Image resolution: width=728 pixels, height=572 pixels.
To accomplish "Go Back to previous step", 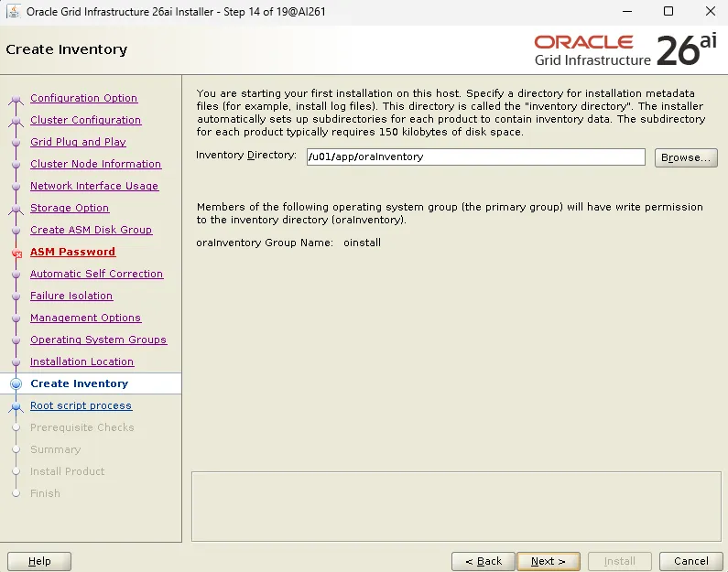I will (484, 561).
